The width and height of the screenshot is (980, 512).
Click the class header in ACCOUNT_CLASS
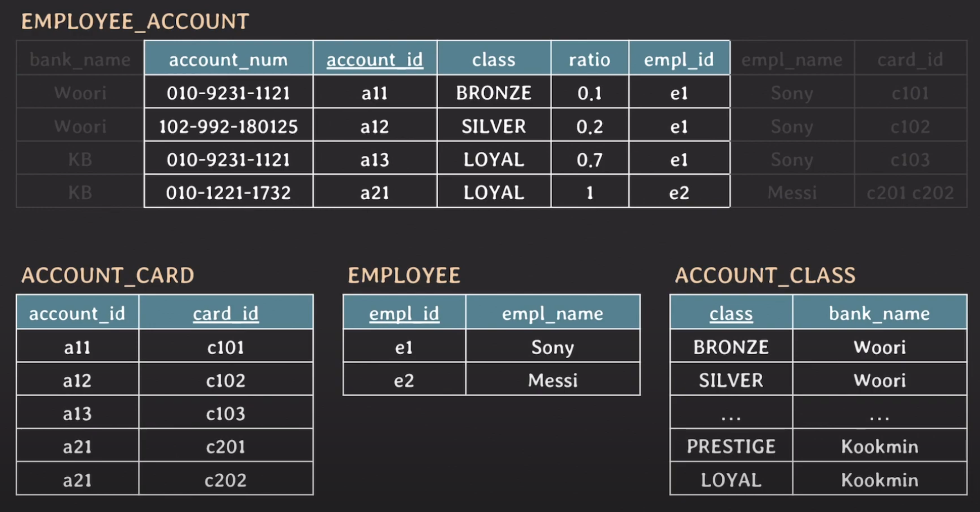pos(731,314)
